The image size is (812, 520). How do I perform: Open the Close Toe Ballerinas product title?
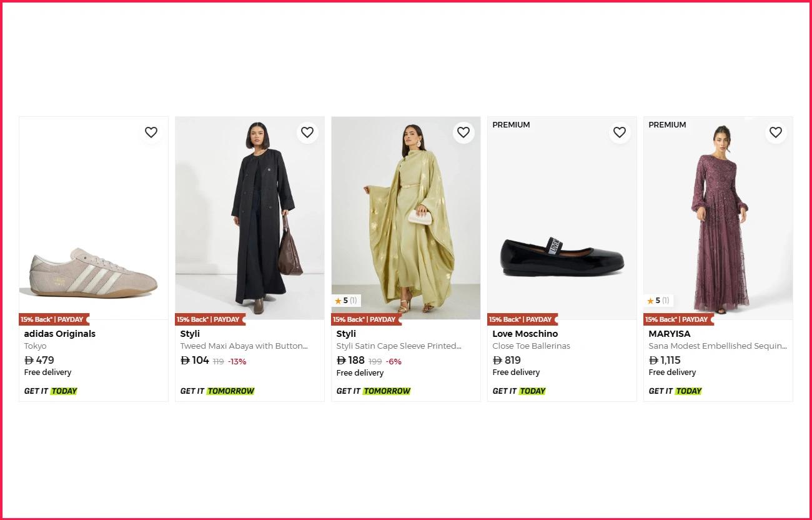[x=531, y=346]
